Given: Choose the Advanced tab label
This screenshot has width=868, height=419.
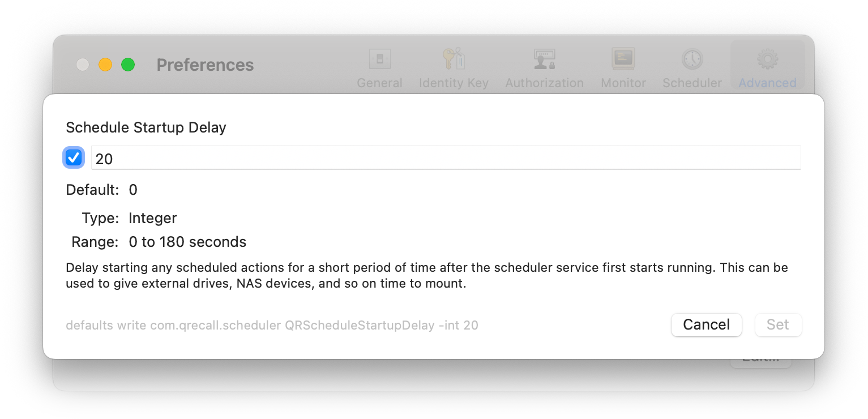Looking at the screenshot, I should pyautogui.click(x=767, y=83).
